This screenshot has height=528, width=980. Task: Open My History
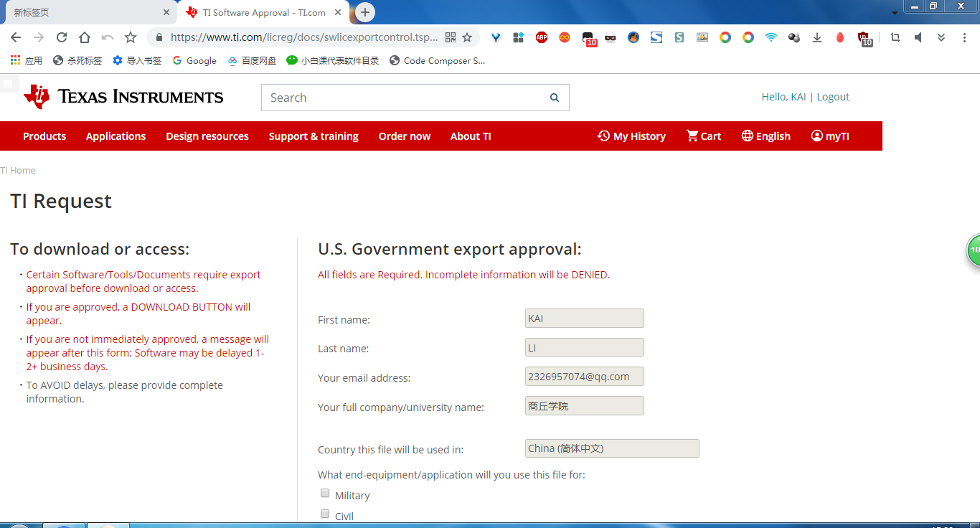(x=631, y=136)
